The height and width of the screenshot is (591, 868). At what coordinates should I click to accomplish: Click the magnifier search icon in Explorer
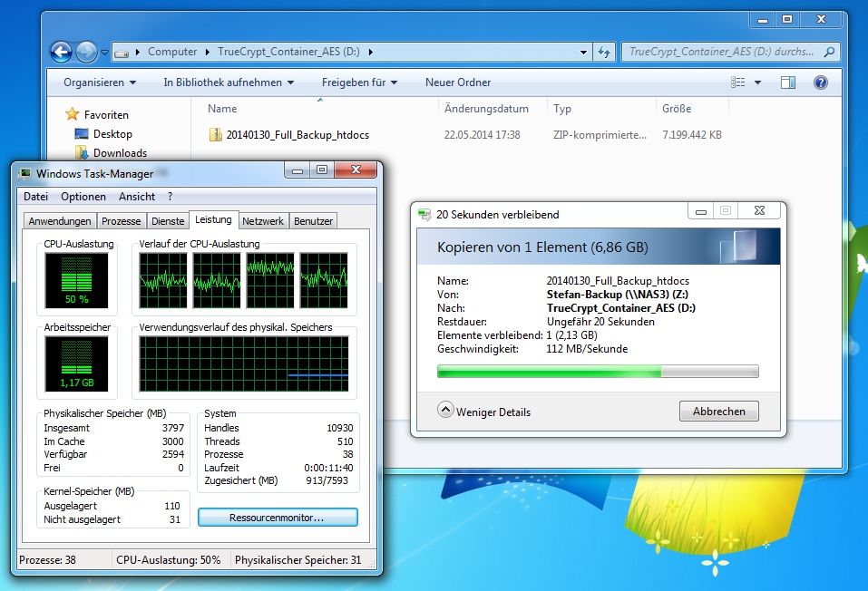829,52
